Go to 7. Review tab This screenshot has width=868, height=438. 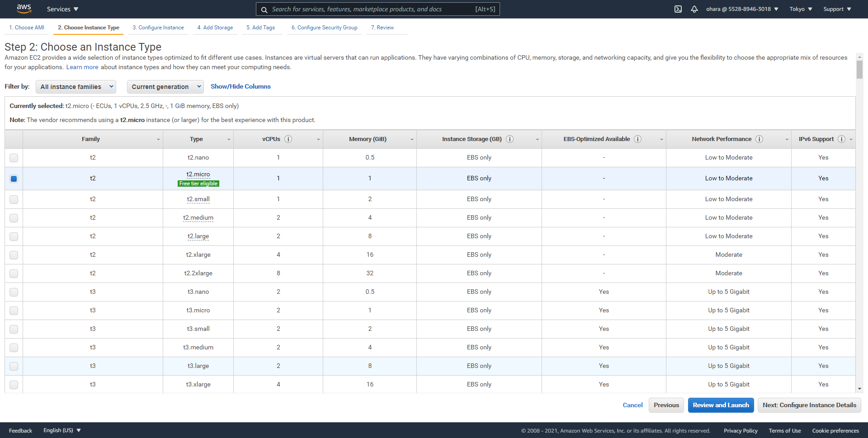coord(382,28)
